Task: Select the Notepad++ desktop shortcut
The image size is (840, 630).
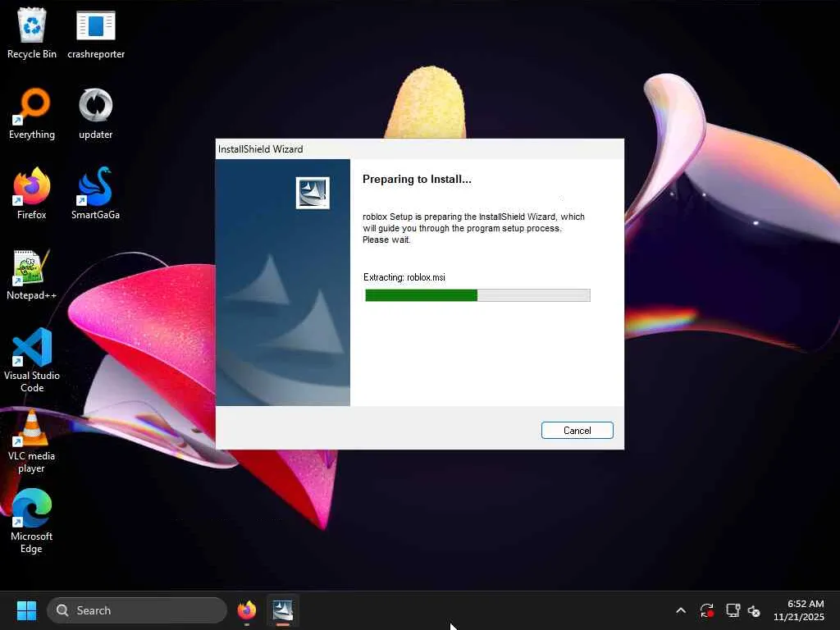Action: pos(32,274)
